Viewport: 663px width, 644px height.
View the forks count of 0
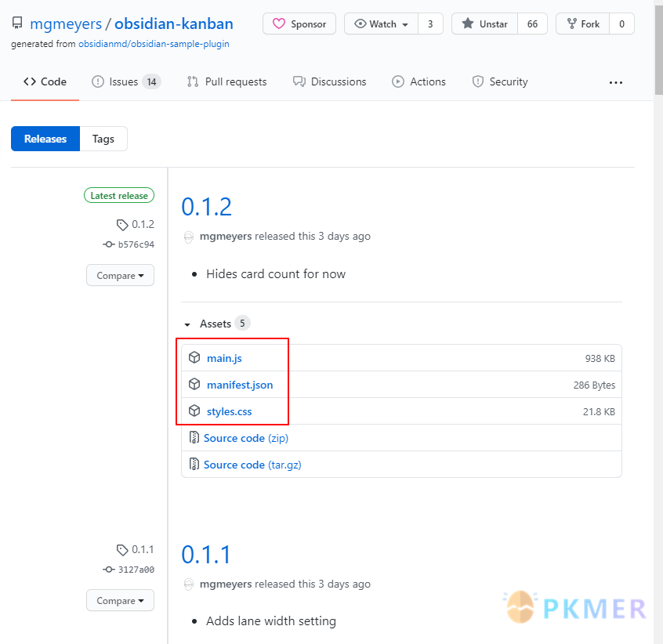pyautogui.click(x=621, y=24)
